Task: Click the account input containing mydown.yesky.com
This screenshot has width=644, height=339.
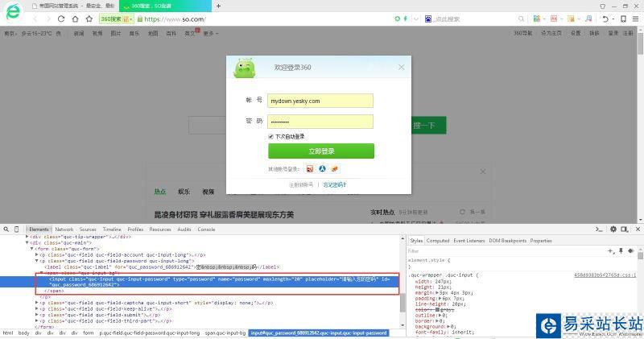Action: 320,101
